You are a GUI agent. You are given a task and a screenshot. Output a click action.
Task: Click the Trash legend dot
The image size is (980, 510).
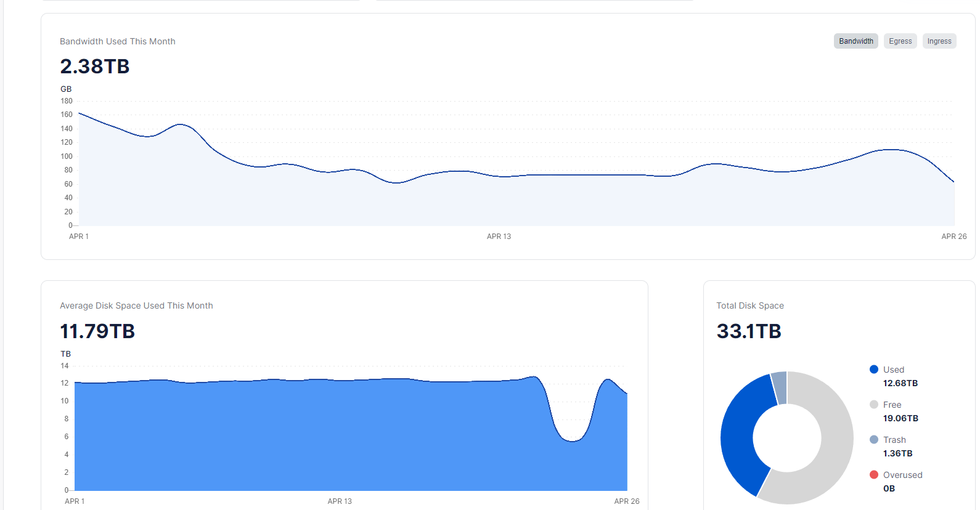tap(873, 440)
